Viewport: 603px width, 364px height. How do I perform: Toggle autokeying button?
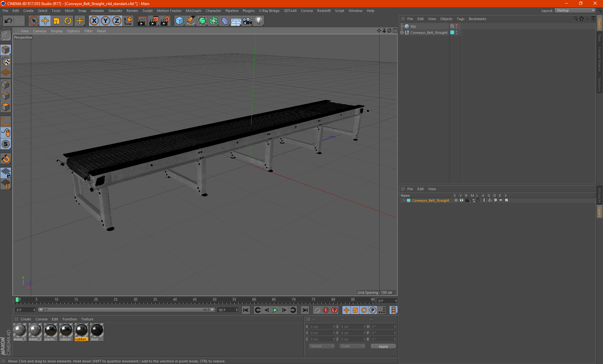(x=326, y=310)
